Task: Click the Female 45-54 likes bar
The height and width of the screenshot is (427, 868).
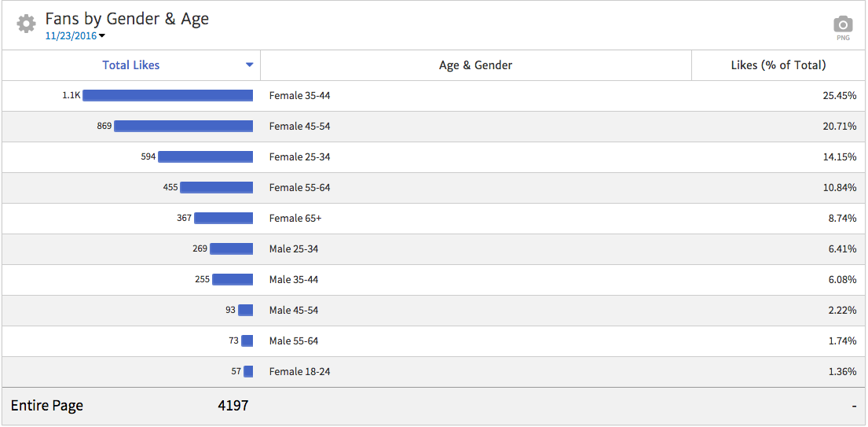Action: (183, 126)
